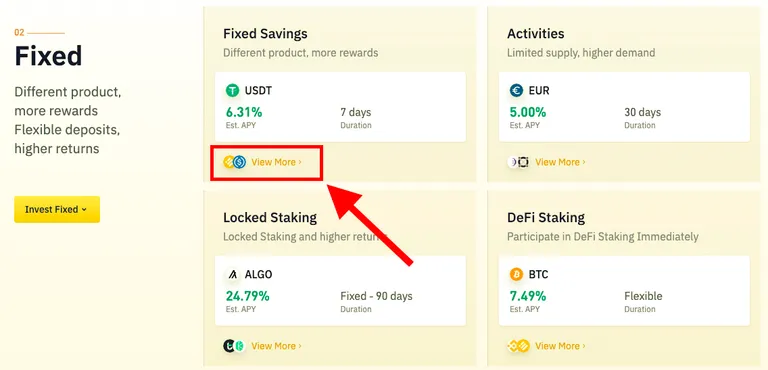768x370 pixels.
Task: Click the BTC Bitcoin coin icon
Action: click(516, 274)
